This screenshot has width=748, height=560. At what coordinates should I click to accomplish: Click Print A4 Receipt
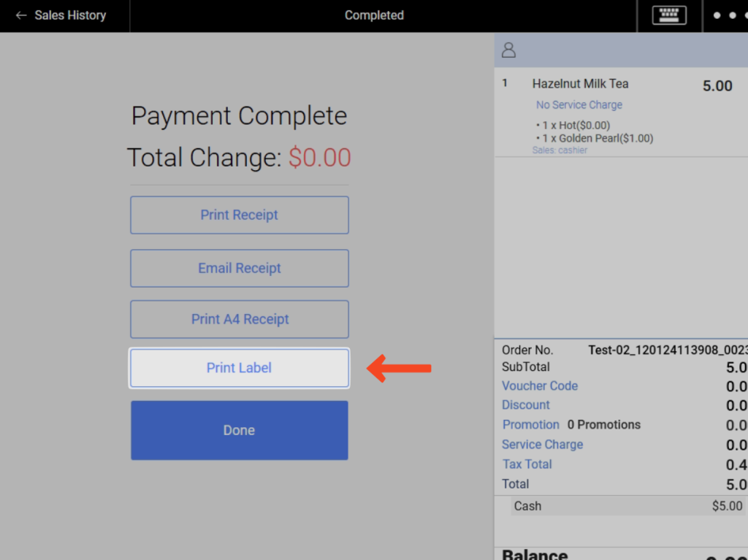[239, 319]
